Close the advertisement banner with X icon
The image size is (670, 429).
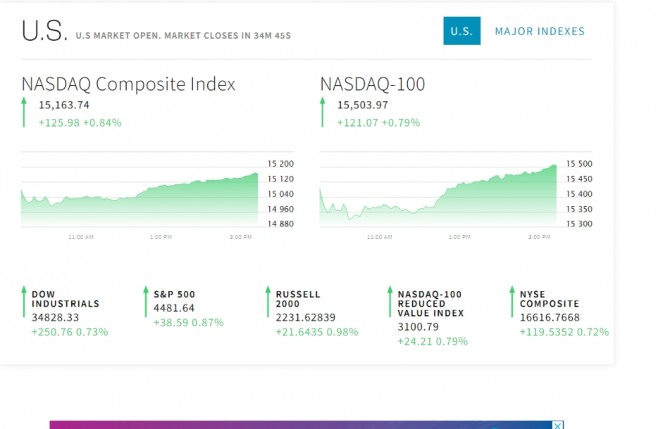pos(557,425)
